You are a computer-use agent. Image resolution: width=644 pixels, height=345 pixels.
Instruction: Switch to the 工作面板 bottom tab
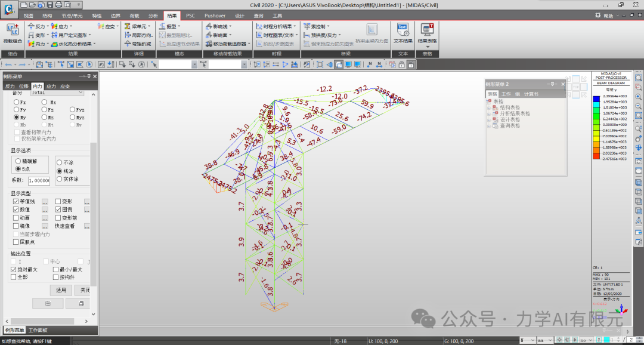[x=38, y=330]
